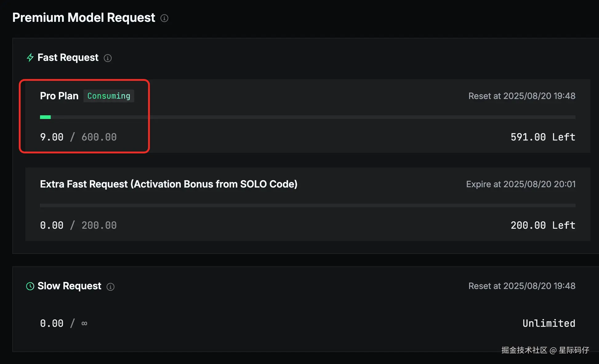Click the Extra Fast Request activation bonus title
599x364 pixels.
pos(169,184)
